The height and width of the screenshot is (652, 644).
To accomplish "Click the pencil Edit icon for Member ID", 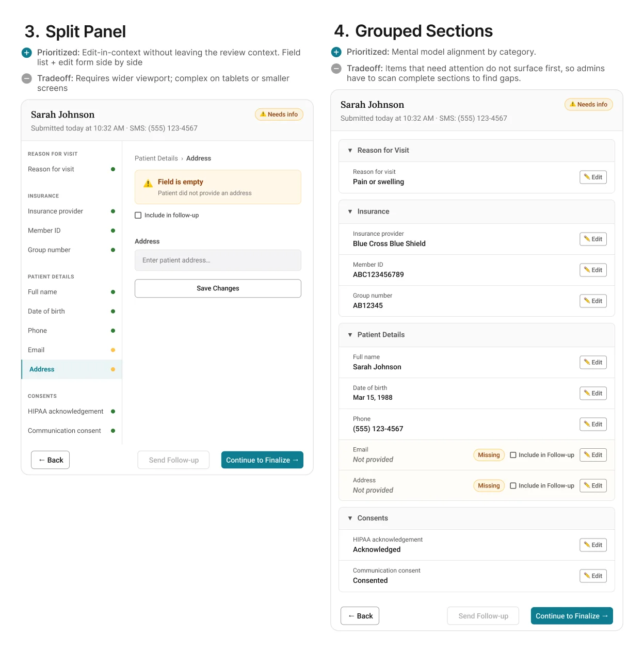I will pyautogui.click(x=587, y=270).
